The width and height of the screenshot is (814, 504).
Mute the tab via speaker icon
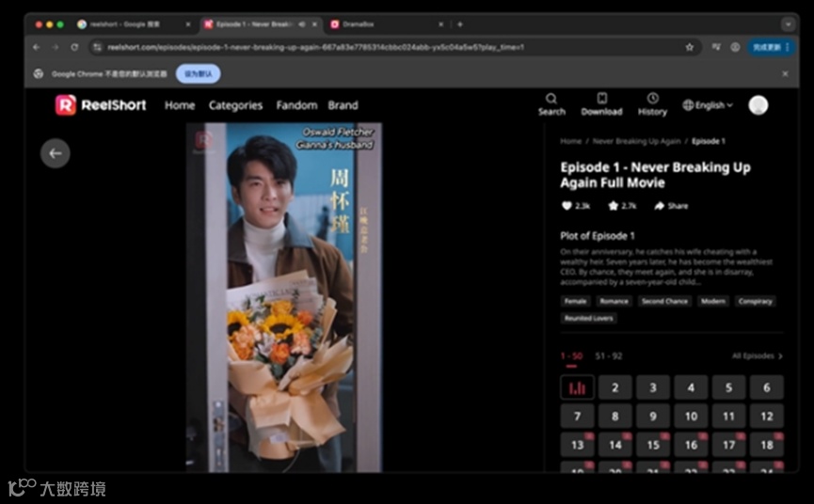pos(302,24)
